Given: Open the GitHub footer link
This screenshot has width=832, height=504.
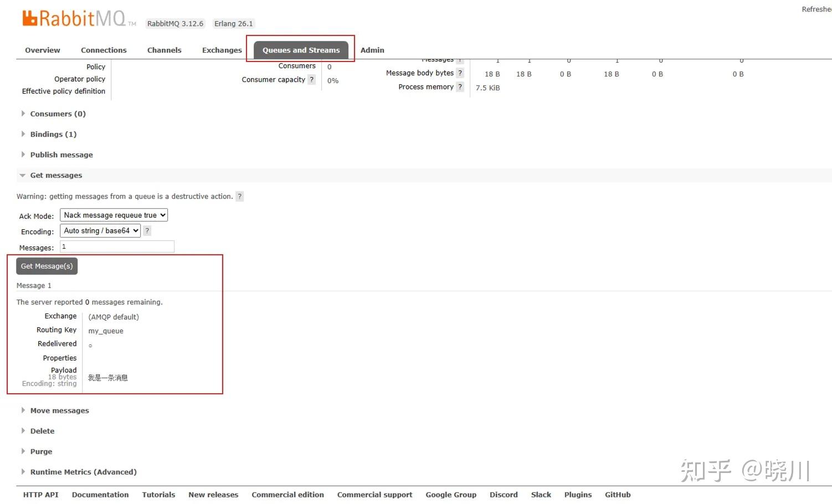Looking at the screenshot, I should click(x=618, y=495).
